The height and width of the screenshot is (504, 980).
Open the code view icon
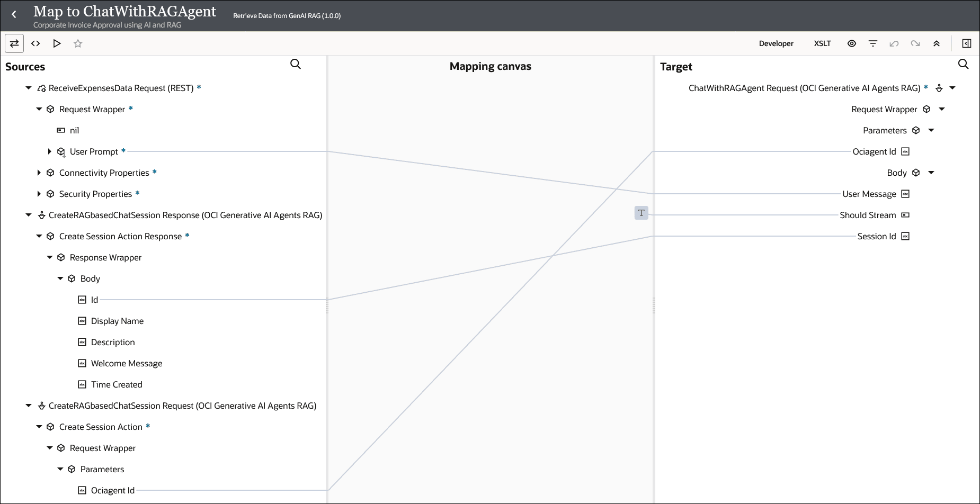(35, 43)
